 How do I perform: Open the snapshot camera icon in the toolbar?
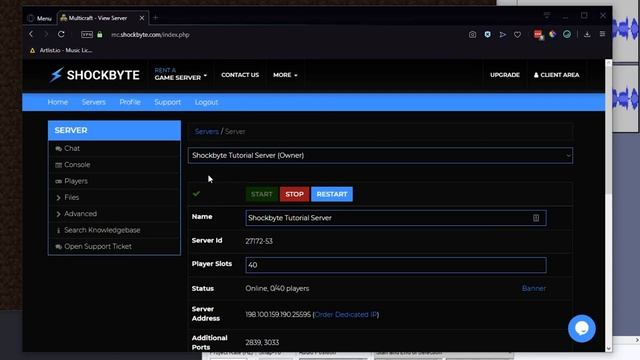coord(472,35)
